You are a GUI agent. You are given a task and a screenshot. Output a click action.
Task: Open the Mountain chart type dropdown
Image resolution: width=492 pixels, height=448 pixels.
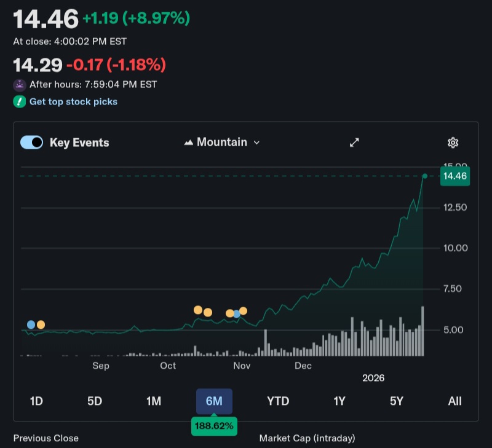(222, 143)
